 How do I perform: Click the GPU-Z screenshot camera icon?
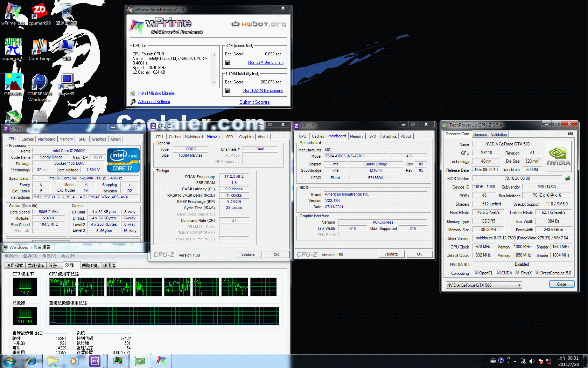[x=570, y=134]
